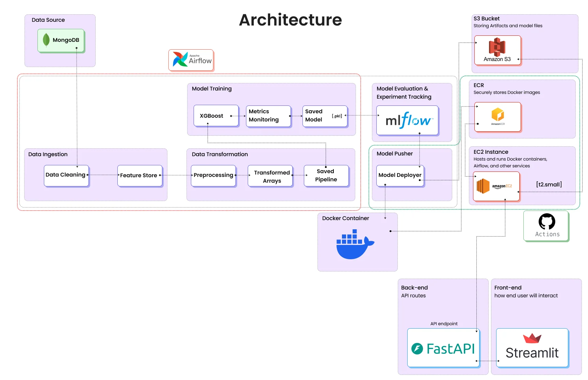Click the Architecture title

tap(290, 20)
